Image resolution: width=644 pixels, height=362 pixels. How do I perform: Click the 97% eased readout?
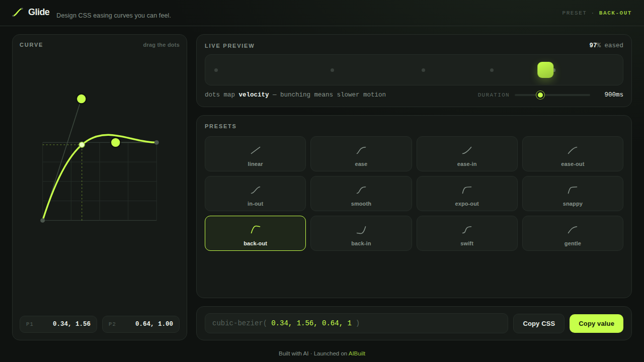coord(606,45)
